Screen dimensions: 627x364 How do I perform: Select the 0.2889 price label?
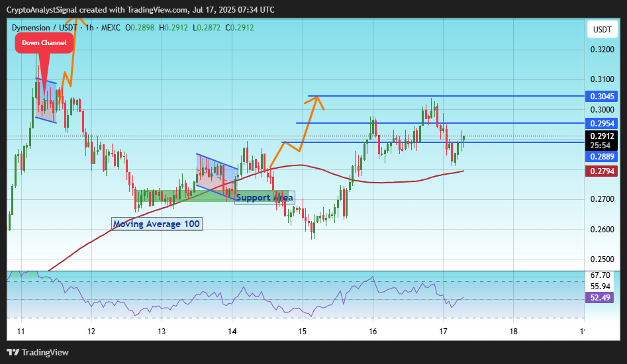(x=602, y=157)
